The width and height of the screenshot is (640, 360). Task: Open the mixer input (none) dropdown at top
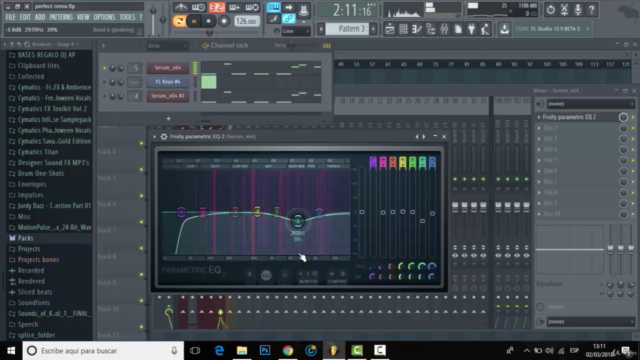coord(590,104)
